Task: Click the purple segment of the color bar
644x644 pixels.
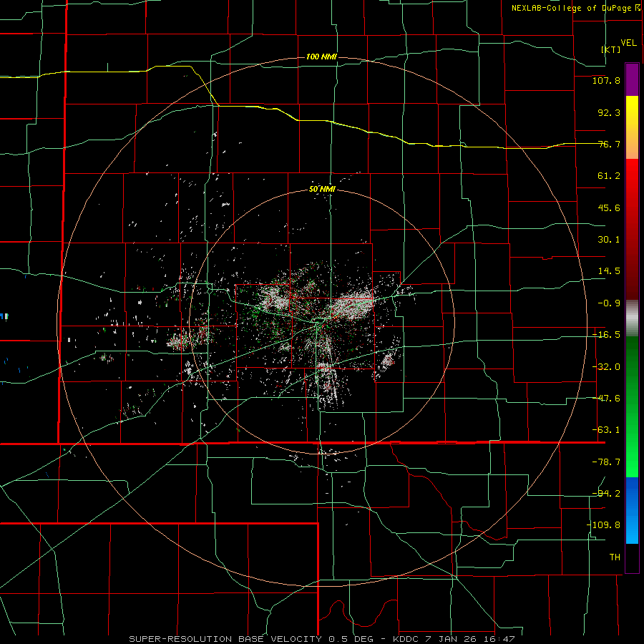Action: [632, 79]
